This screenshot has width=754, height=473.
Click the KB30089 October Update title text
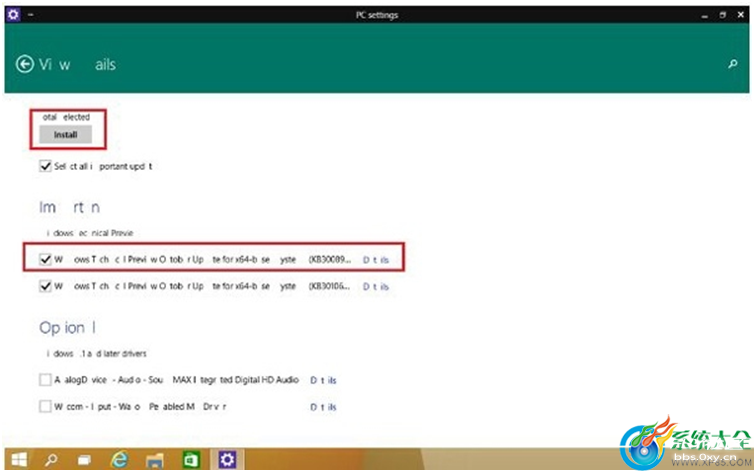(x=202, y=260)
